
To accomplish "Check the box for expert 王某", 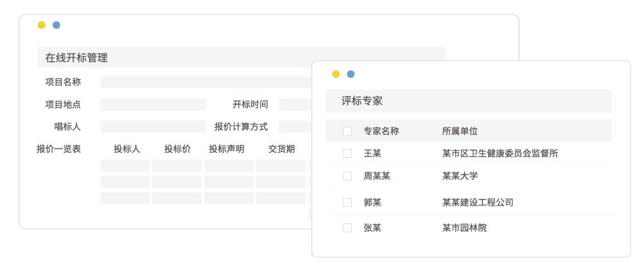I will 347,153.
